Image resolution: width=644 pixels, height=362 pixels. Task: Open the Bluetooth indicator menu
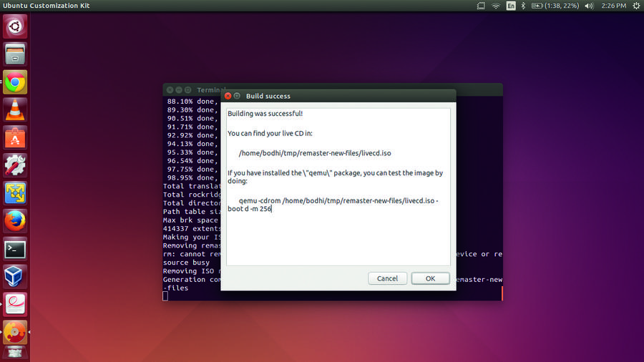pos(523,6)
